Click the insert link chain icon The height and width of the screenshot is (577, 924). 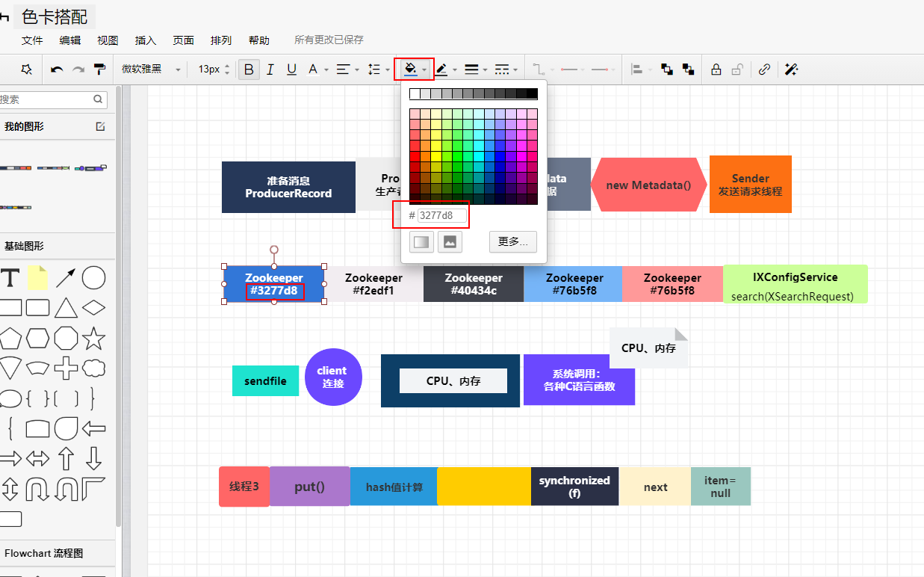click(x=764, y=70)
